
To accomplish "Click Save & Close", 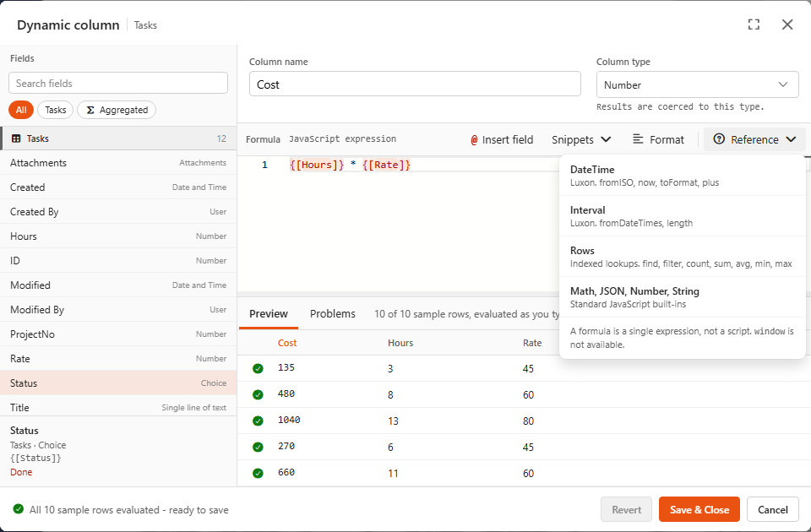I will click(x=699, y=510).
